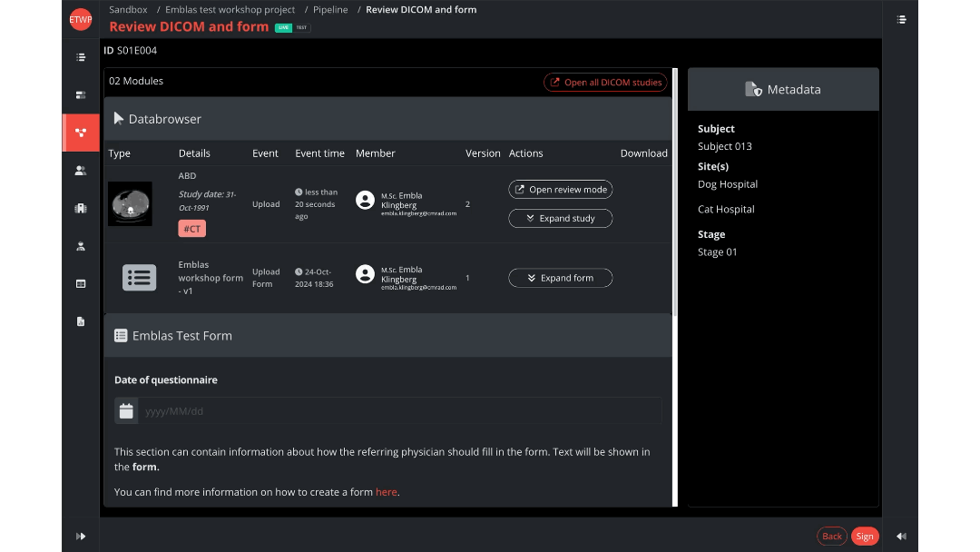Screen dimensions: 980x552
Task: Toggle the LIVE/TEST mode switch
Action: coord(292,27)
